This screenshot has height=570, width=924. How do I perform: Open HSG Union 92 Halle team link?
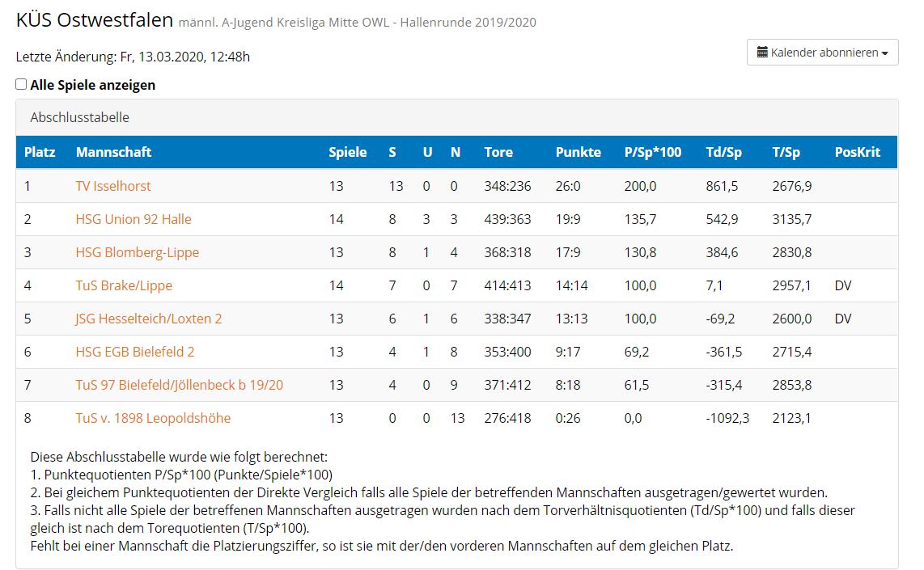pos(134,219)
